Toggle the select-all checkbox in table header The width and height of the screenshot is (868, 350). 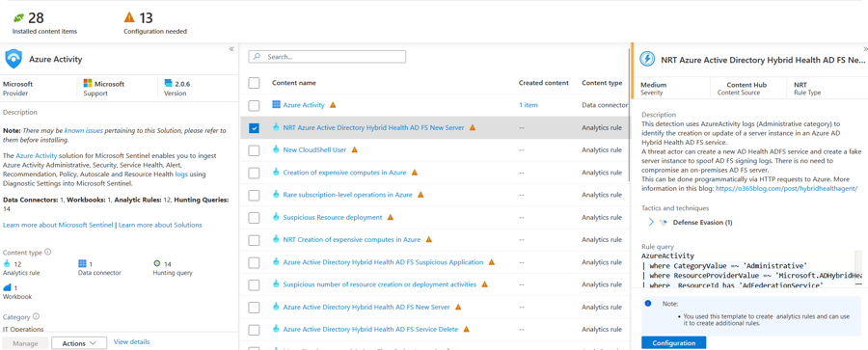(254, 83)
